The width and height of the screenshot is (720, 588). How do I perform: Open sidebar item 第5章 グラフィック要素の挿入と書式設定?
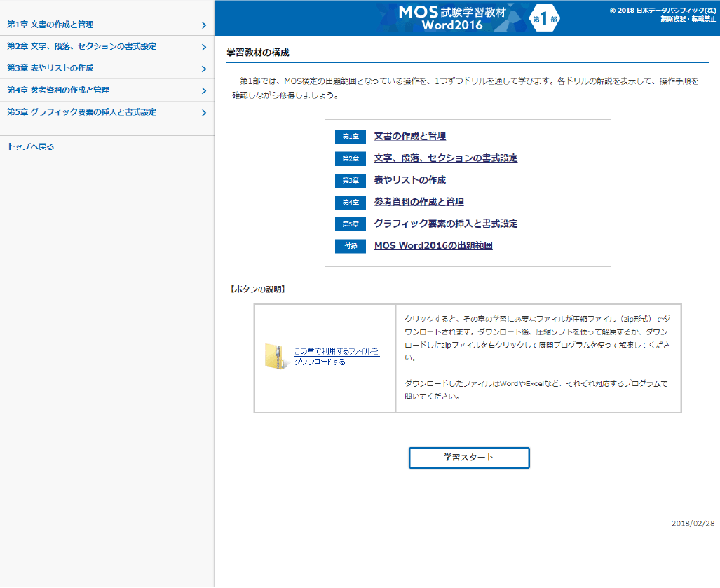(97, 112)
